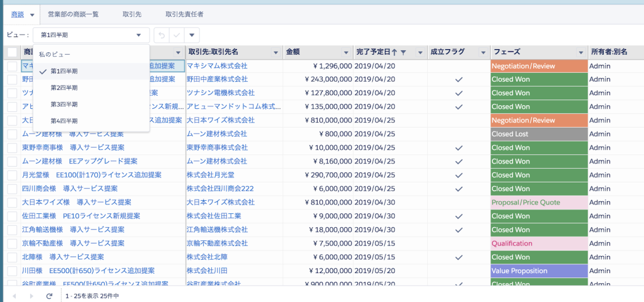This screenshot has height=302, width=644.
Task: Click the ¥7,500,000 amount cell
Action: (x=319, y=243)
